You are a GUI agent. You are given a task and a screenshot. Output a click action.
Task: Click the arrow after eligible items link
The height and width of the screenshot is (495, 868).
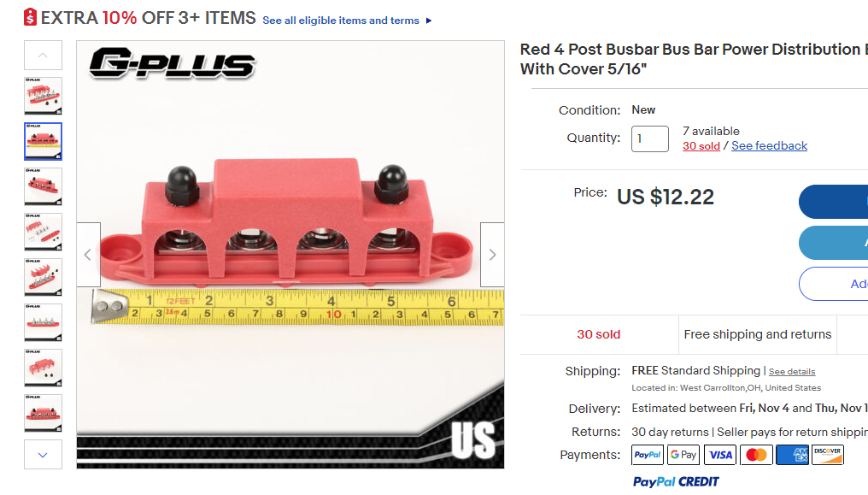point(429,21)
